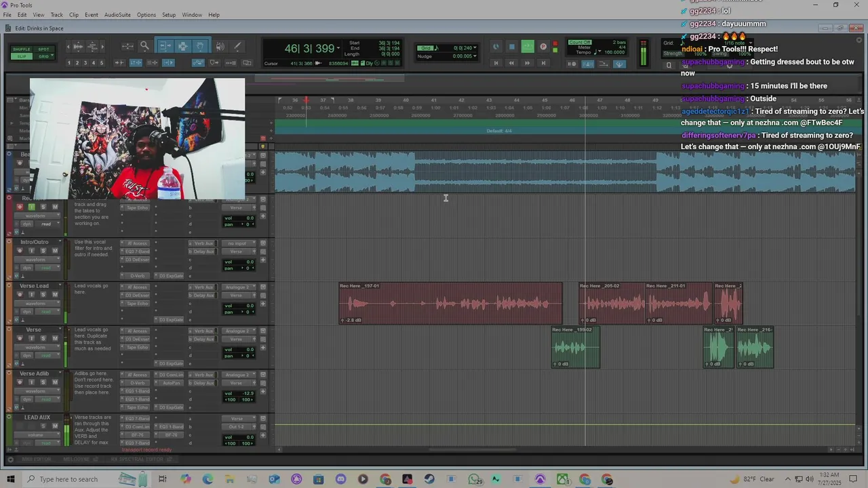Click zoom preset button 3
Screen dimensions: 868x488
[x=85, y=63]
